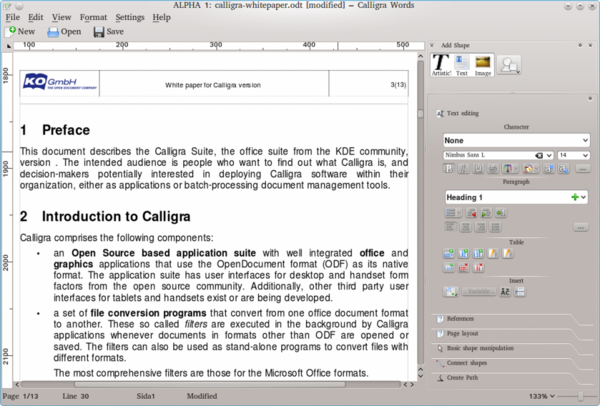Select the Artistic text shape
The image size is (600, 406).
[x=441, y=64]
